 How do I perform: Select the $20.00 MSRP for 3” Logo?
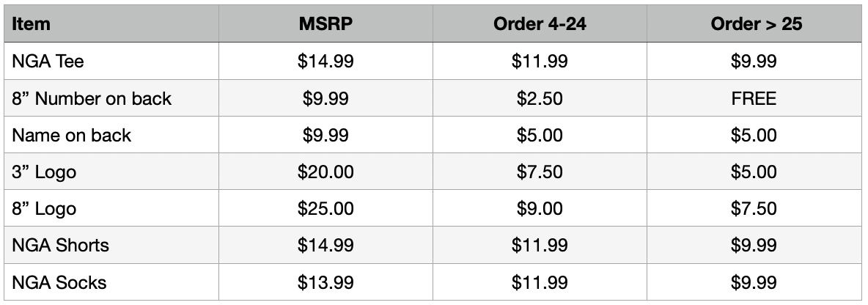click(325, 172)
